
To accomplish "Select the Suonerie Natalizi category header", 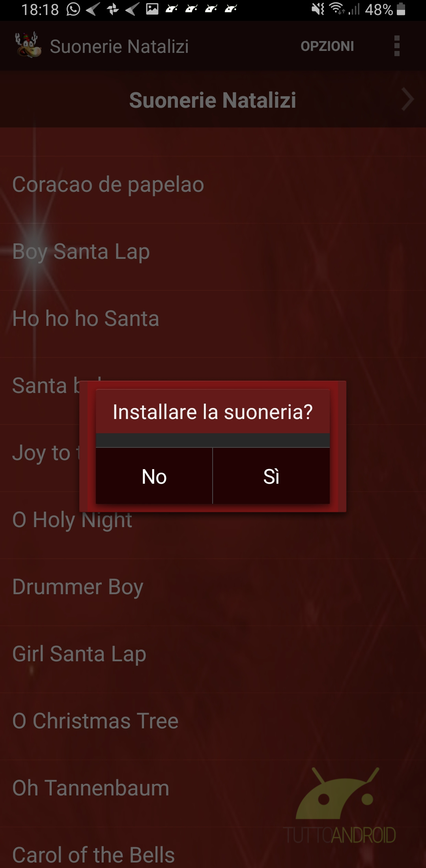I will click(x=213, y=100).
